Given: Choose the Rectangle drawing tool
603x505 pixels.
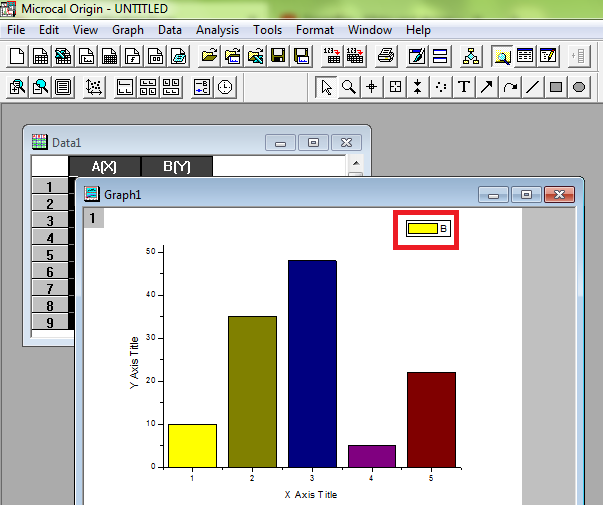Looking at the screenshot, I should pyautogui.click(x=556, y=87).
